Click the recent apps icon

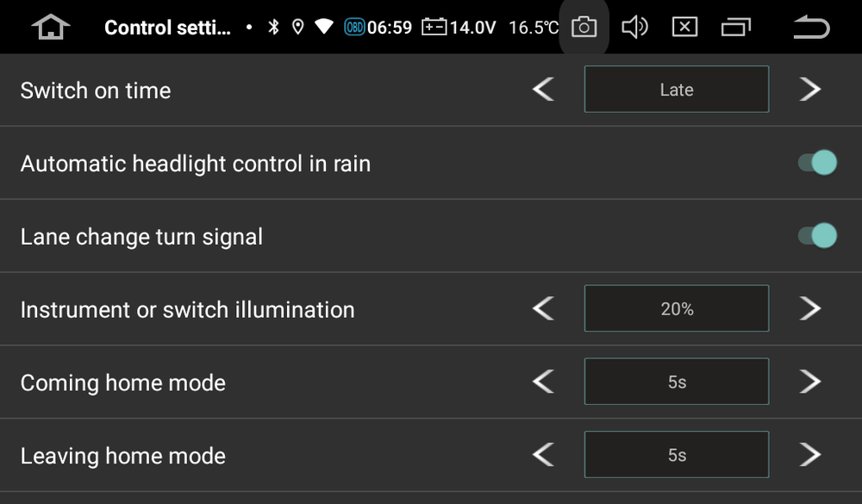(x=737, y=27)
